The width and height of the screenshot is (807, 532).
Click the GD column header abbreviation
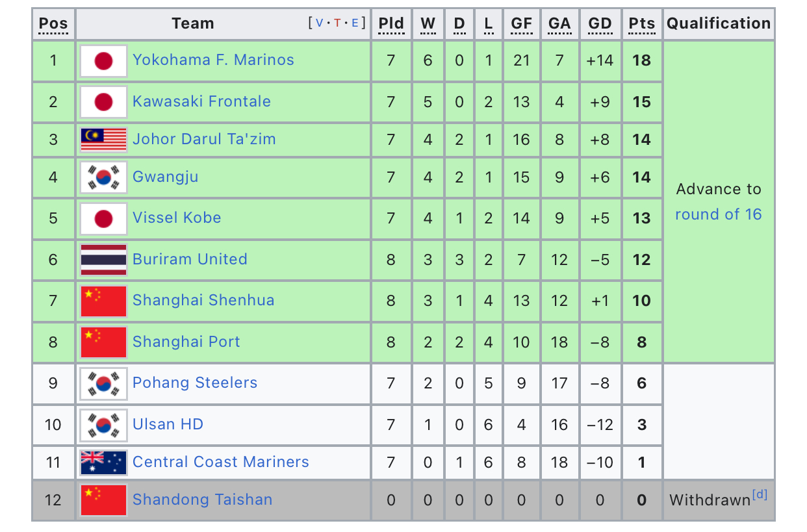point(600,24)
